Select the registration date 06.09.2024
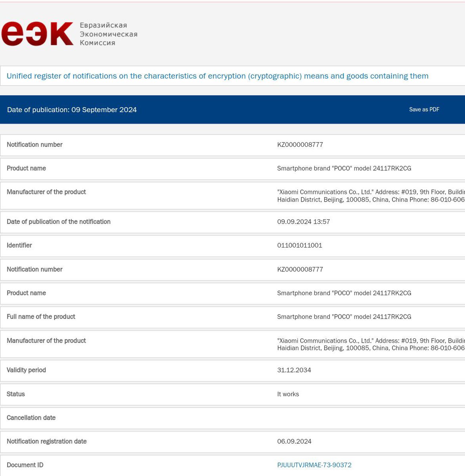465x476 pixels. pyautogui.click(x=294, y=441)
